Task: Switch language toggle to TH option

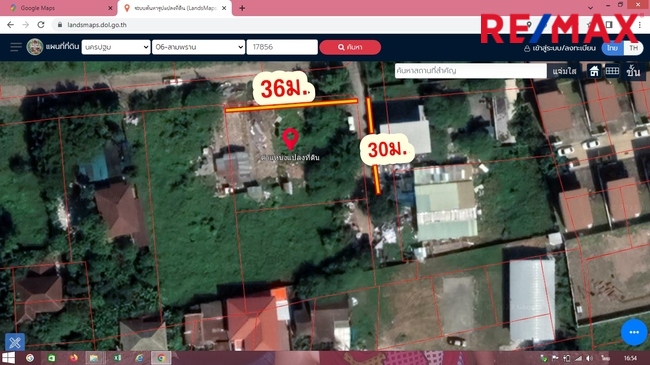Action: (x=633, y=48)
